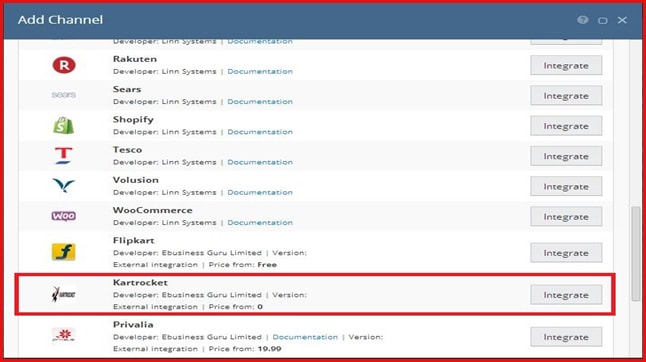The width and height of the screenshot is (646, 362).
Task: Integrate the Flipkart channel
Action: 566,253
